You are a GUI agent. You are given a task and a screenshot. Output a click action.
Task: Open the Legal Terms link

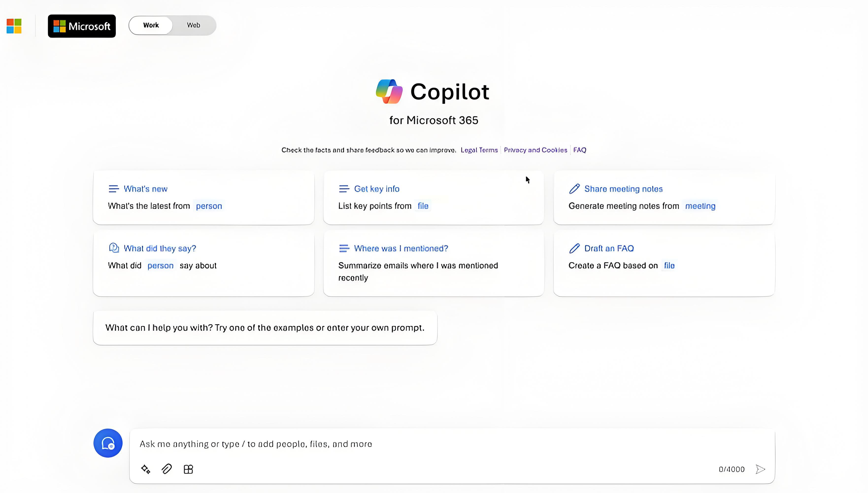tap(479, 150)
